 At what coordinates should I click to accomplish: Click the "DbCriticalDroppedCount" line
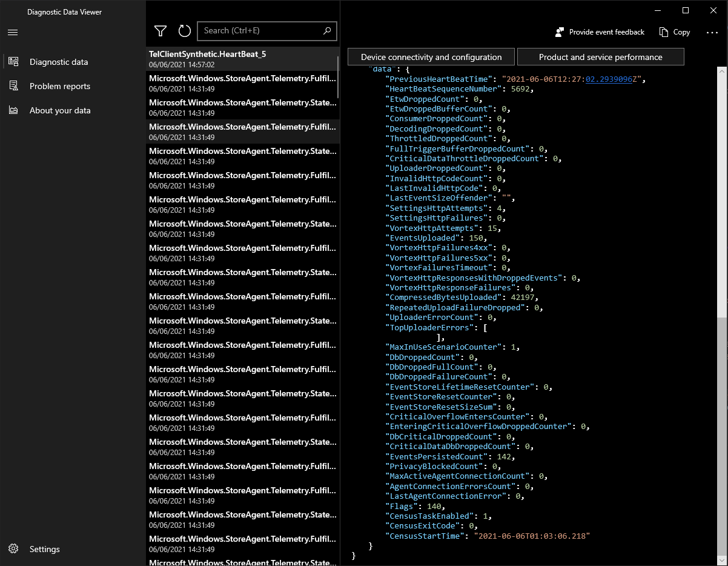(x=450, y=436)
